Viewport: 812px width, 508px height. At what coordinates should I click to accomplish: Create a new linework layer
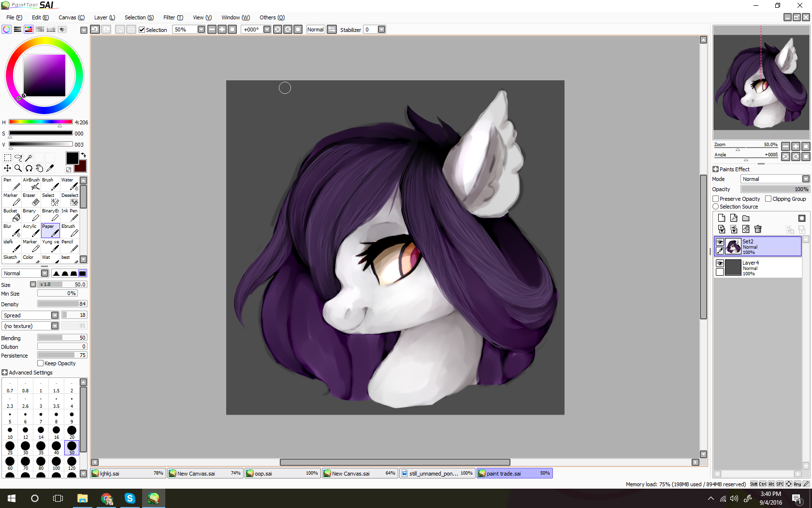(x=734, y=218)
